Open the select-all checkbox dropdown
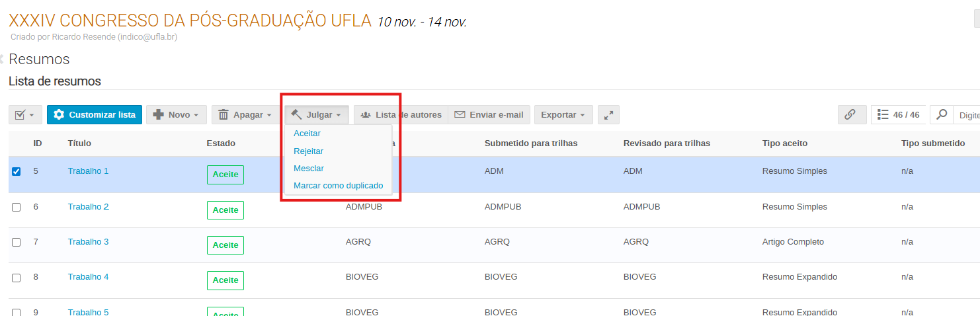Image resolution: width=980 pixels, height=316 pixels. (26, 114)
